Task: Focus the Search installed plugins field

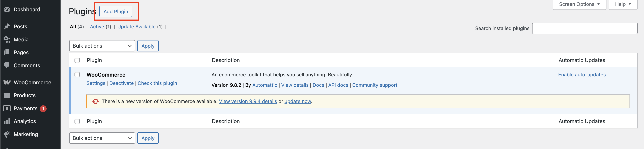Action: 585,28
